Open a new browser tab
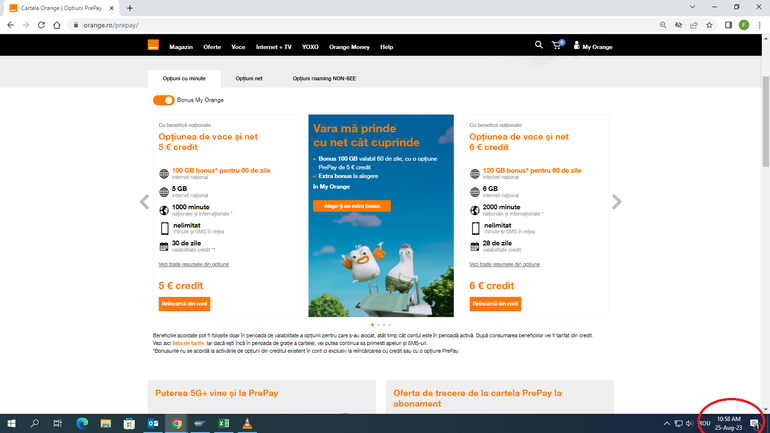 [x=130, y=8]
